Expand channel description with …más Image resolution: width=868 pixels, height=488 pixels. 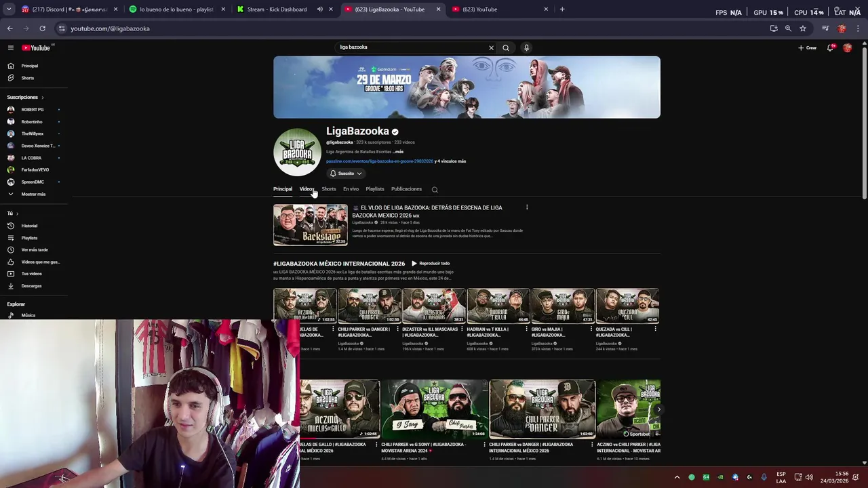[x=398, y=152]
